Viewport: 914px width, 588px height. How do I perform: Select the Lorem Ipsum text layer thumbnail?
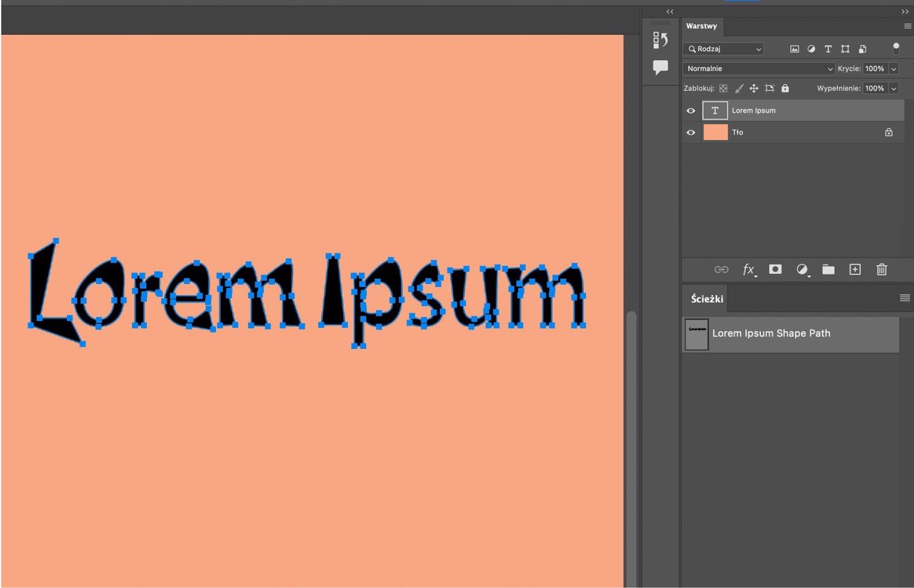(x=715, y=111)
